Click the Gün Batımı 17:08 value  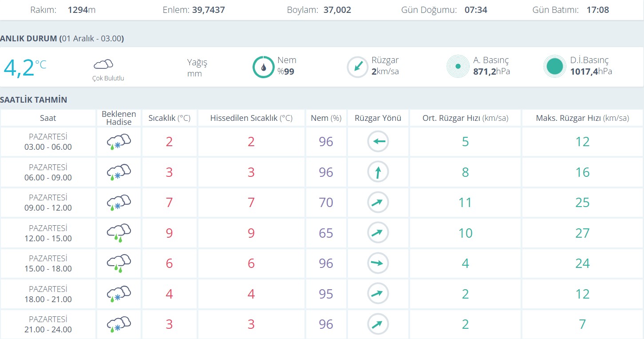[597, 10]
